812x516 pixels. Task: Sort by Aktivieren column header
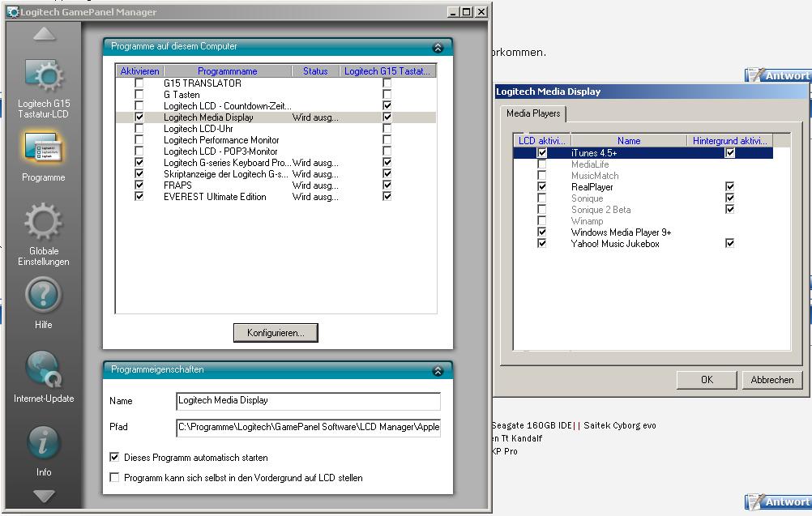tap(140, 71)
